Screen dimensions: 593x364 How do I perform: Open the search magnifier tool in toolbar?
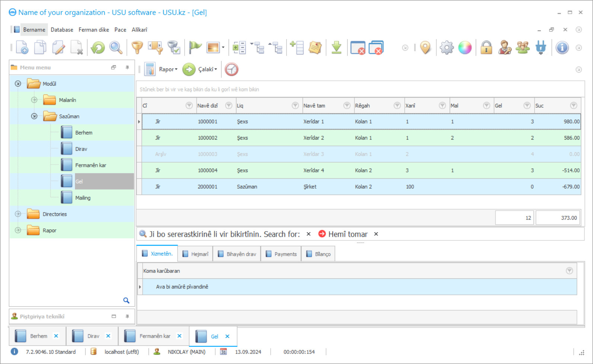116,48
